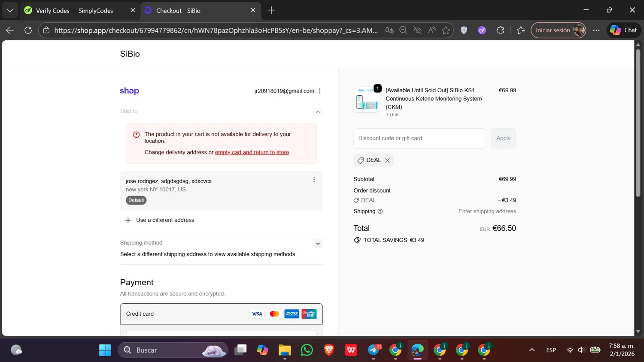Open Copilot app on taskbar
The image size is (644, 362).
click(263, 350)
